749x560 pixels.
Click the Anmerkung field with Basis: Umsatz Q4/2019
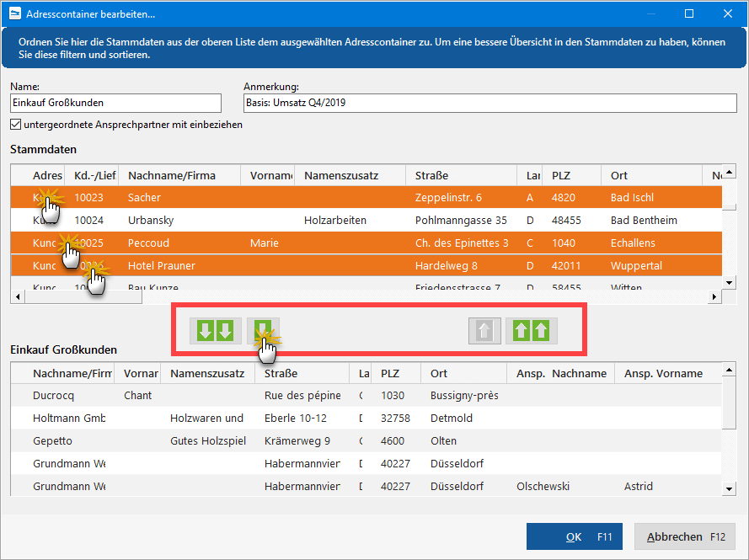coord(490,103)
